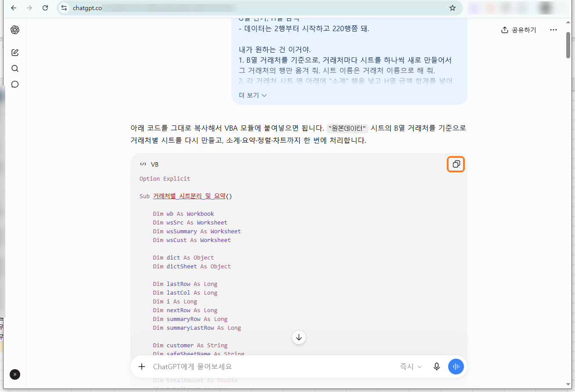Open the three-dot conversation options menu
The width and height of the screenshot is (575, 392).
coord(553,30)
